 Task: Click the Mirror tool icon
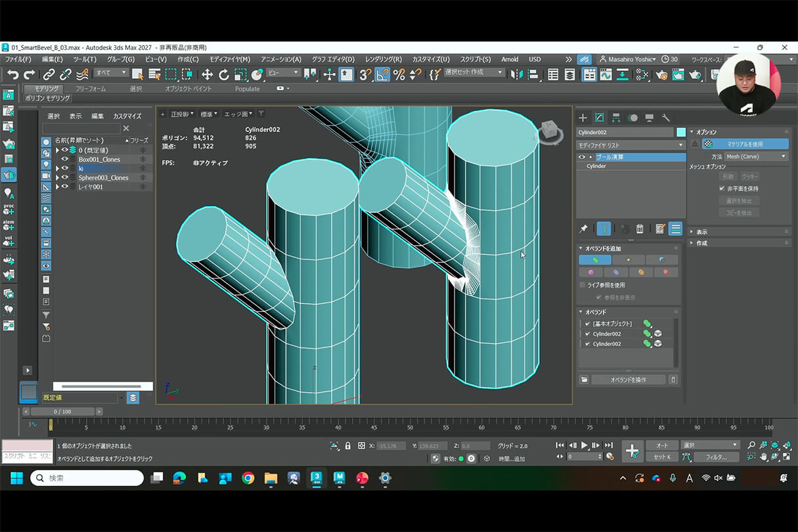coord(517,74)
